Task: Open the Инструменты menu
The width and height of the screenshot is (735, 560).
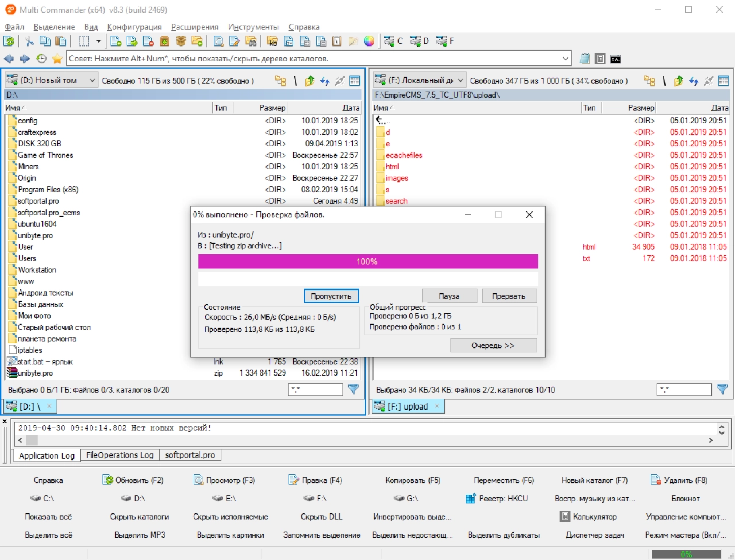Action: click(x=253, y=27)
